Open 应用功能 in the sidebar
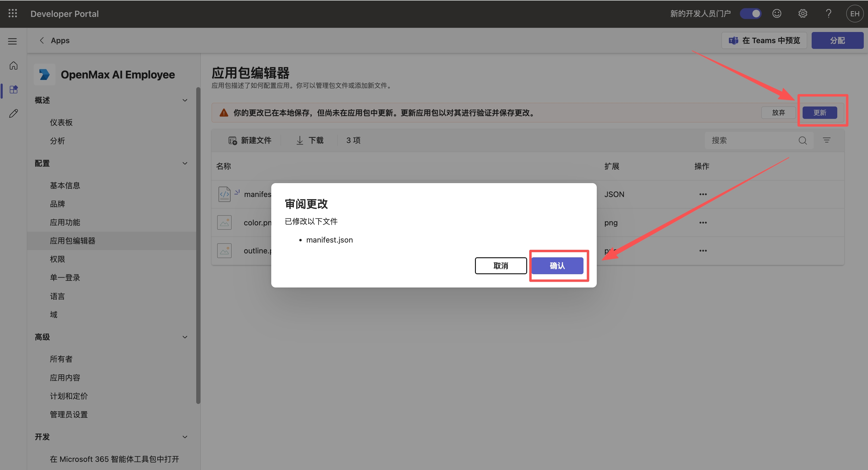 tap(65, 222)
